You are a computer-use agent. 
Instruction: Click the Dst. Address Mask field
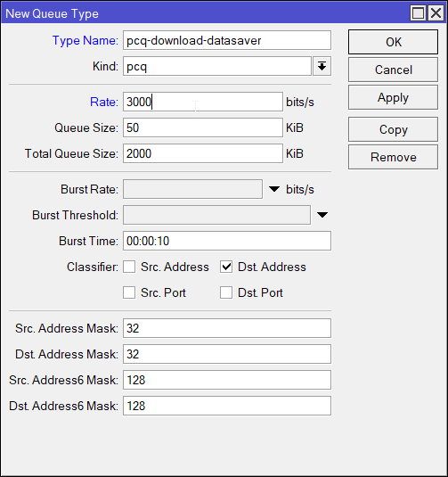click(227, 354)
